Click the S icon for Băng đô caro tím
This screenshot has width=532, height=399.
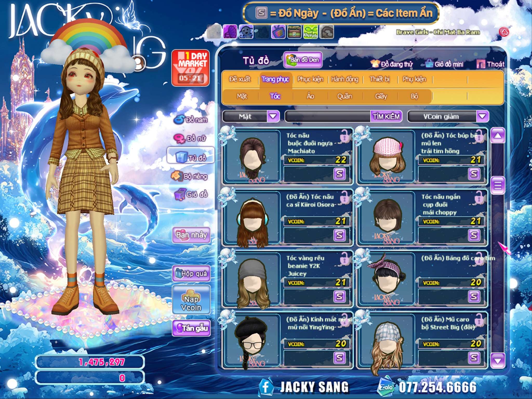pyautogui.click(x=474, y=296)
